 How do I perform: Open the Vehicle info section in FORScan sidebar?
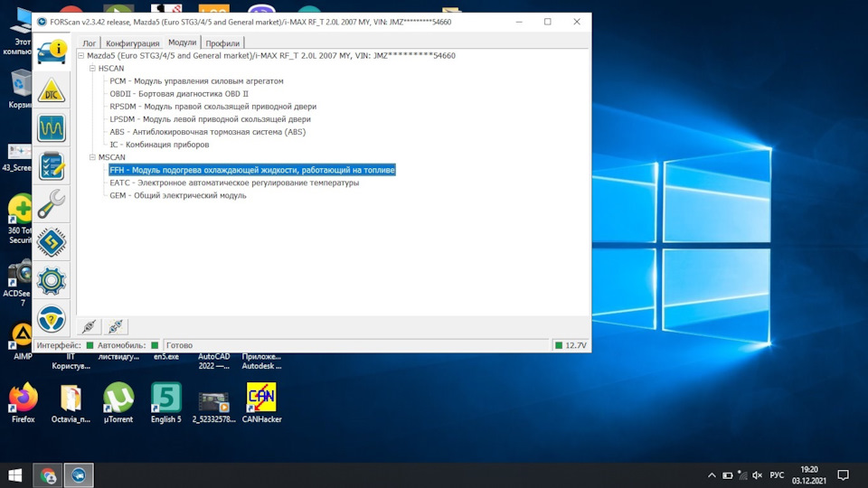point(52,52)
